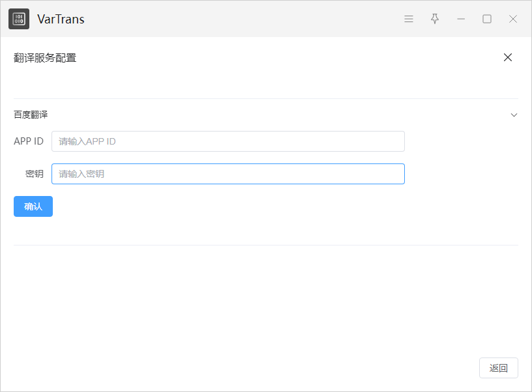The width and height of the screenshot is (532, 392).
Task: Click the divider line above 百度翻译
Action: (x=266, y=99)
